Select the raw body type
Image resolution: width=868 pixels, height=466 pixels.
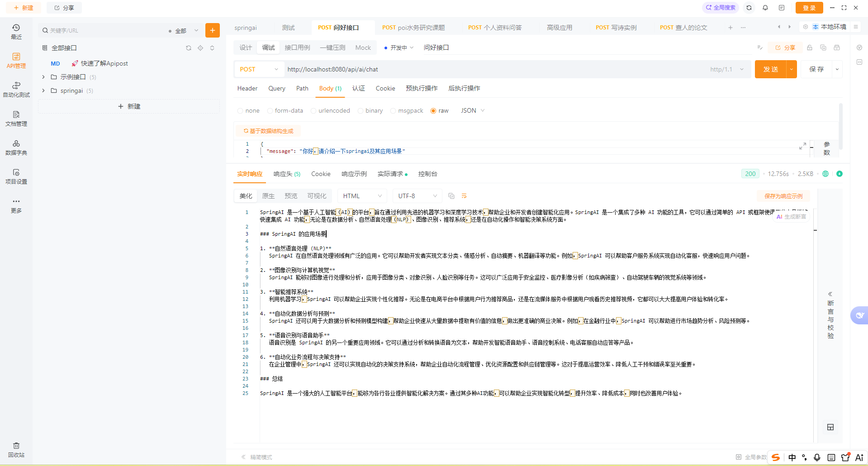tap(440, 111)
